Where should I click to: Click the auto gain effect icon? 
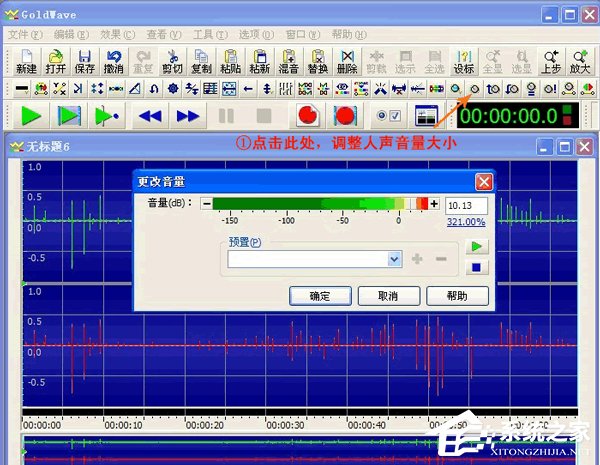pyautogui.click(x=455, y=89)
